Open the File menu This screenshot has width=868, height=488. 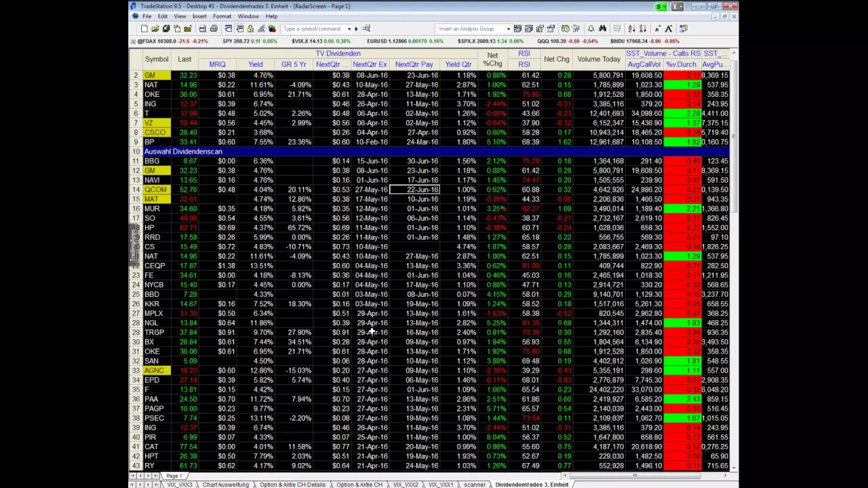146,16
